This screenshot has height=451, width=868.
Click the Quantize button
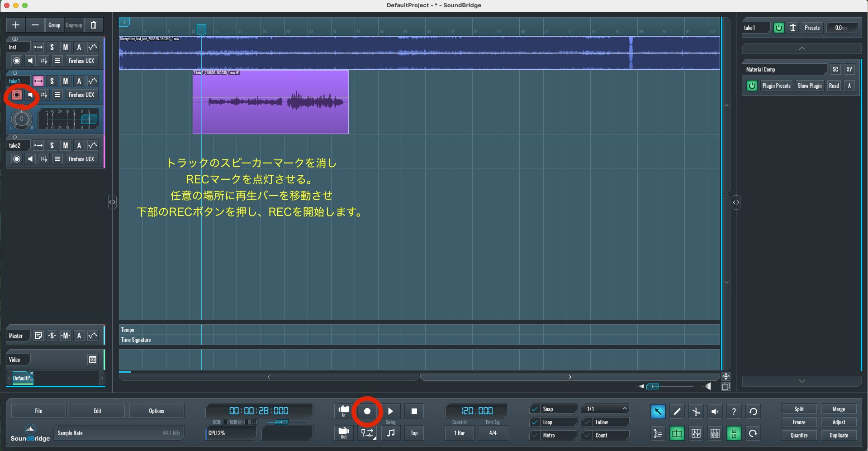pyautogui.click(x=799, y=435)
